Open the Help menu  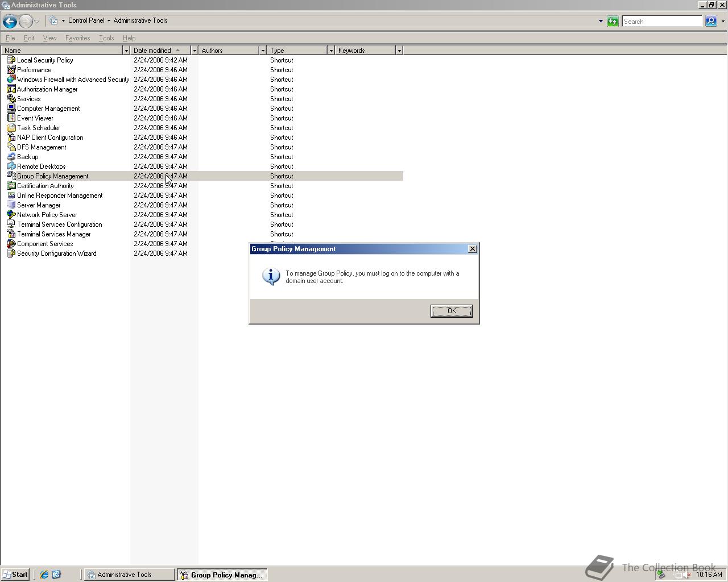129,38
